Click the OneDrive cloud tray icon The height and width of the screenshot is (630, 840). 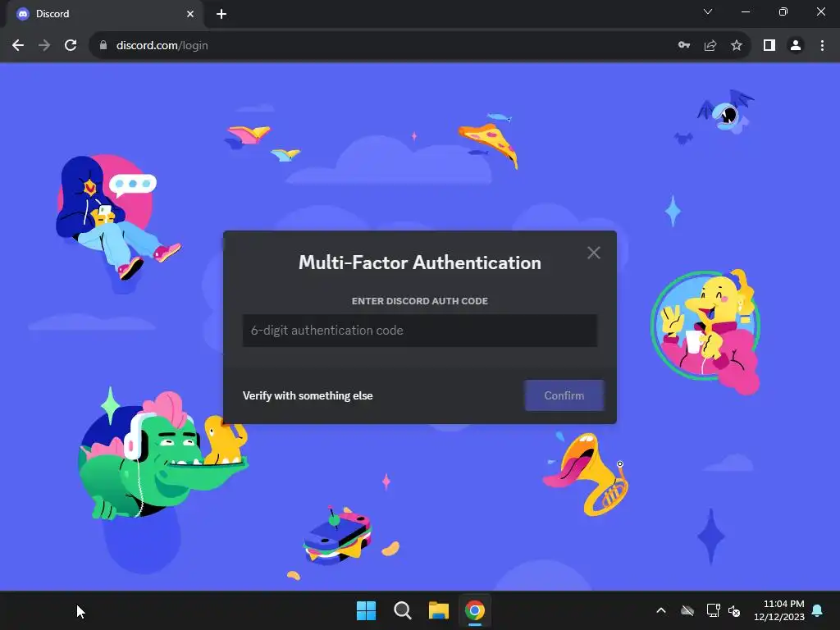tap(687, 610)
